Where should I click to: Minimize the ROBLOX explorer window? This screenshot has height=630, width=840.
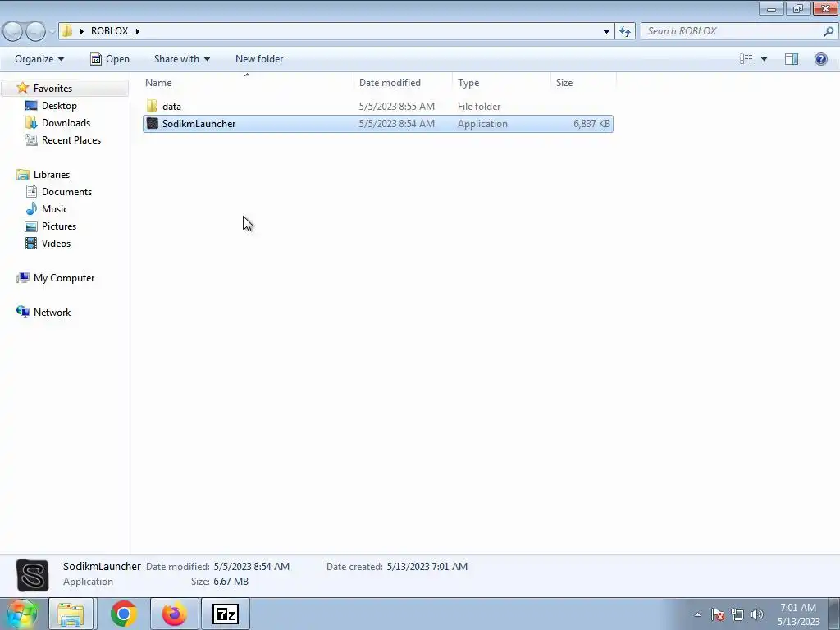pos(771,8)
